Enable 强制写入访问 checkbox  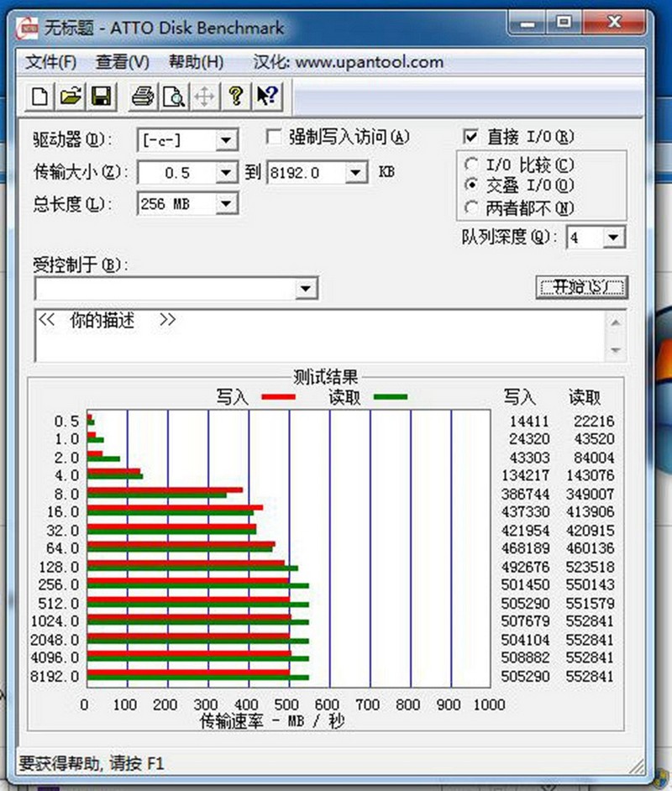(x=273, y=136)
